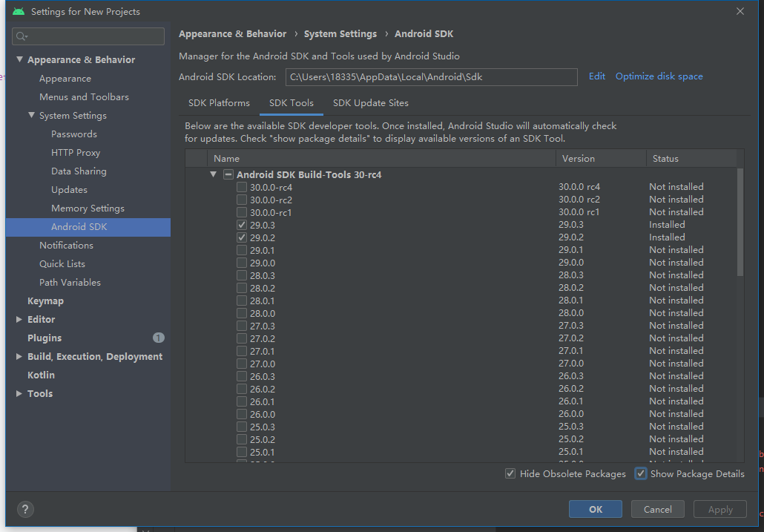Viewport: 764px width, 532px height.
Task: Click the Plugins update badge showing 1
Action: [x=158, y=338]
